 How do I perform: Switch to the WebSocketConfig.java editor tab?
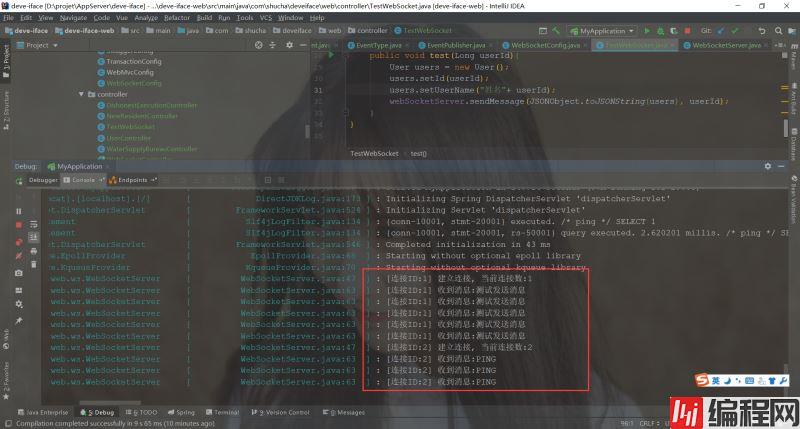pos(551,45)
